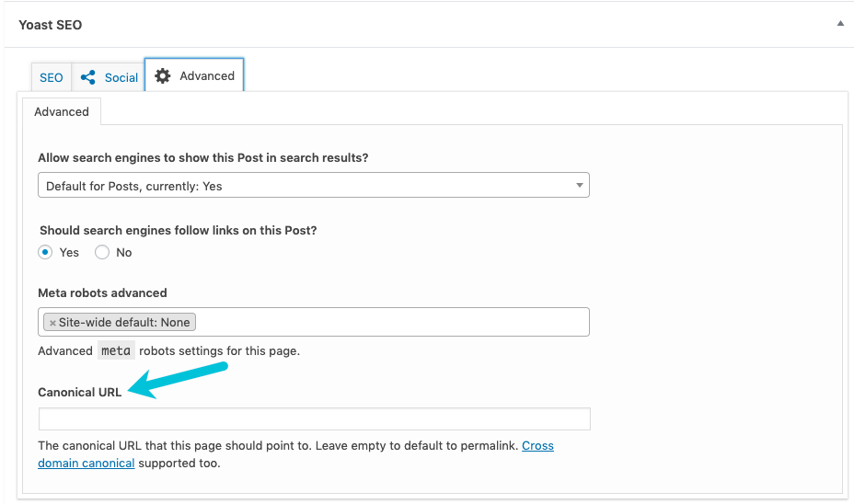
Task: Remove the Site-wide default: None tag
Action: tap(52, 323)
